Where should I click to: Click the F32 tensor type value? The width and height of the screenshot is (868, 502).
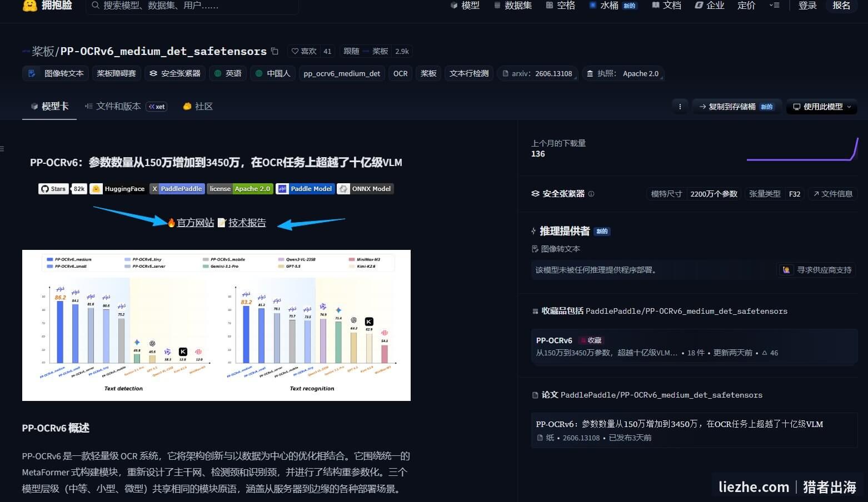(x=795, y=194)
